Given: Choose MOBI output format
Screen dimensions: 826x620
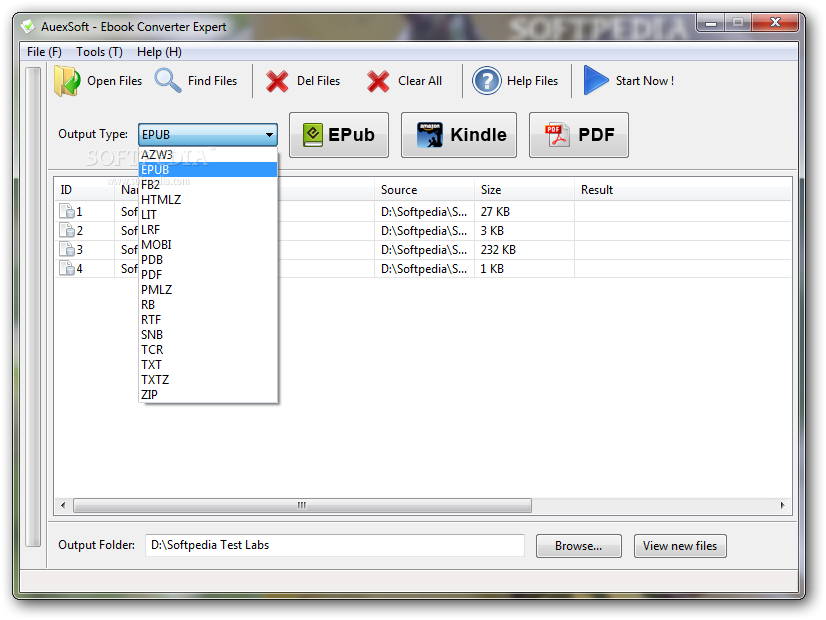Looking at the screenshot, I should click(208, 245).
